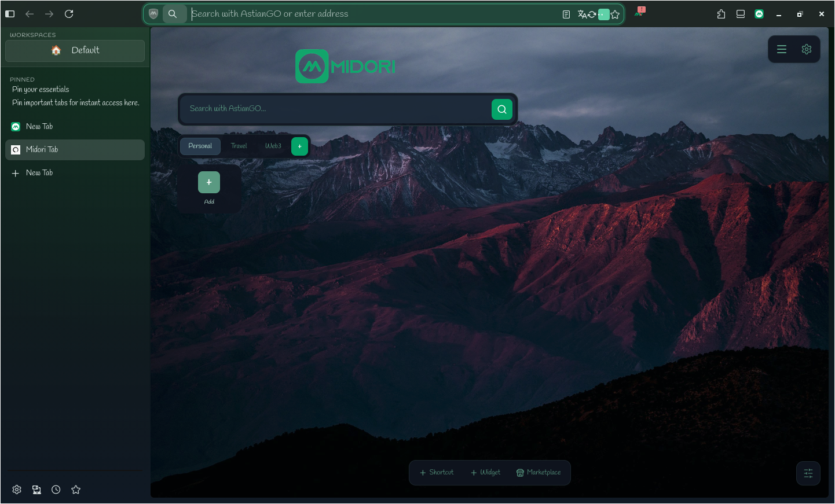Reload the current page
835x504 pixels.
(x=69, y=14)
